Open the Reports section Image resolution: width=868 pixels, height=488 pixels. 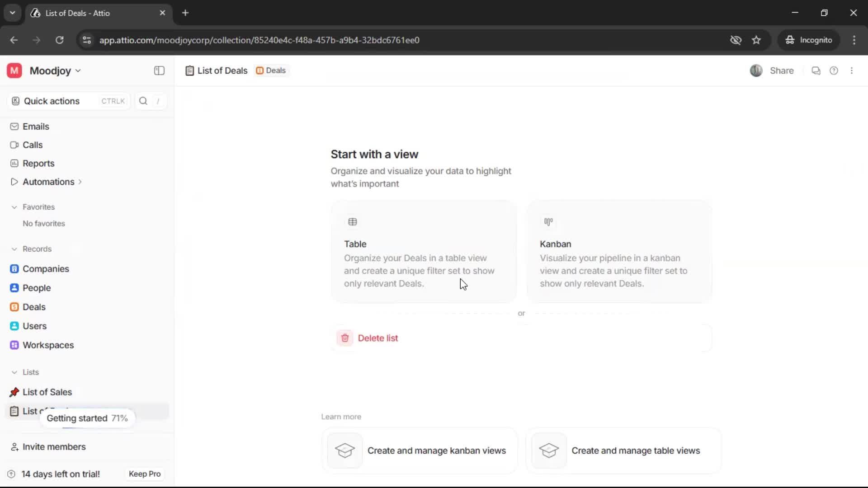pos(38,163)
